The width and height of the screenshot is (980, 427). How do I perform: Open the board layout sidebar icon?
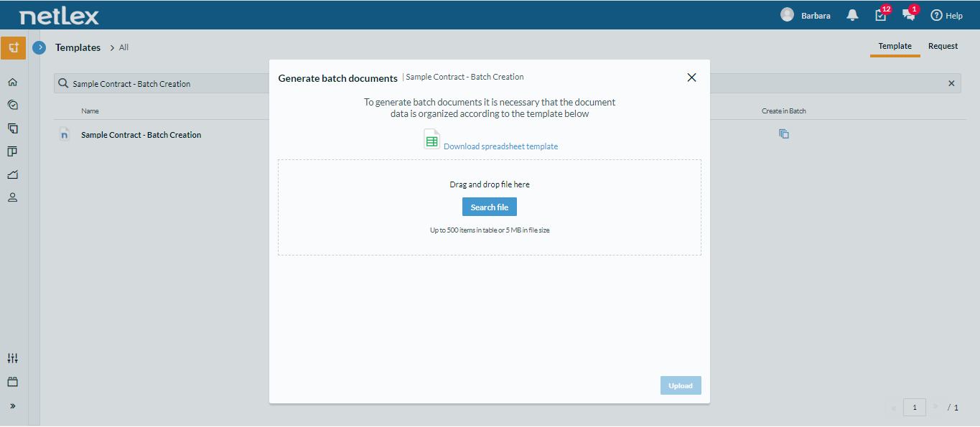coord(12,151)
